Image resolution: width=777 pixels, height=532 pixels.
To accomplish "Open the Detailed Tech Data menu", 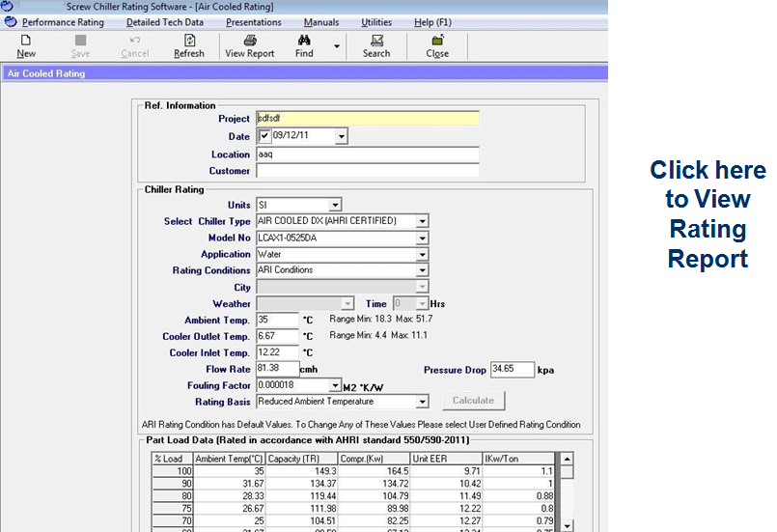I will pos(165,22).
